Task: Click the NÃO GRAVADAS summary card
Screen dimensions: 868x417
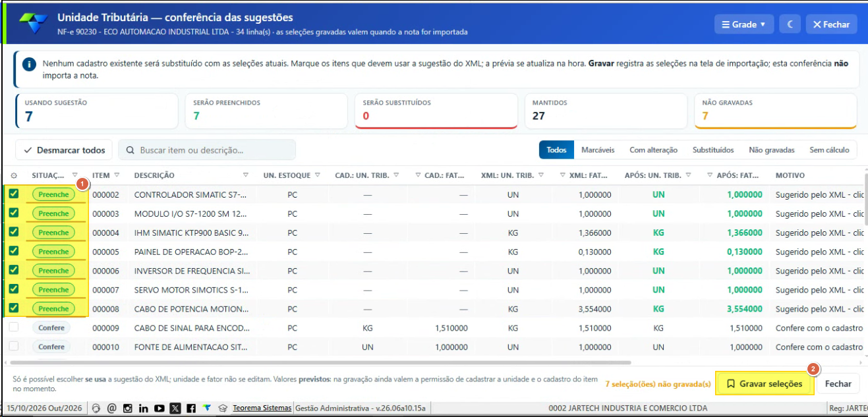Action: (x=775, y=111)
